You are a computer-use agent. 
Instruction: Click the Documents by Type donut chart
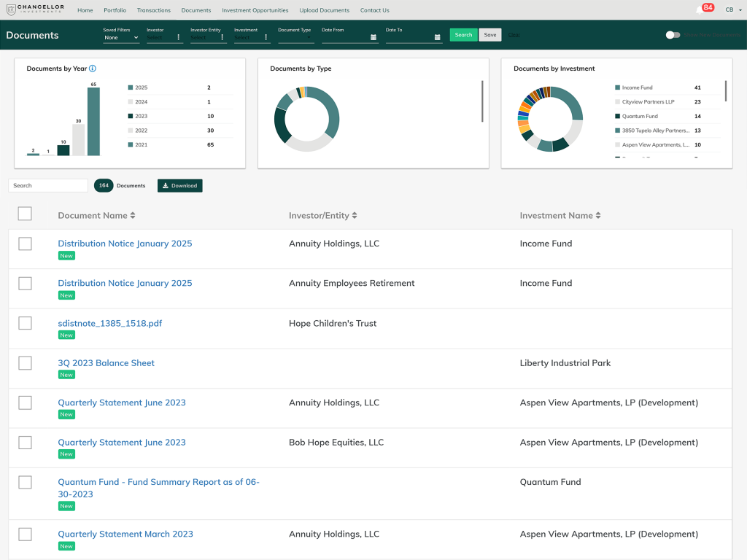point(307,119)
